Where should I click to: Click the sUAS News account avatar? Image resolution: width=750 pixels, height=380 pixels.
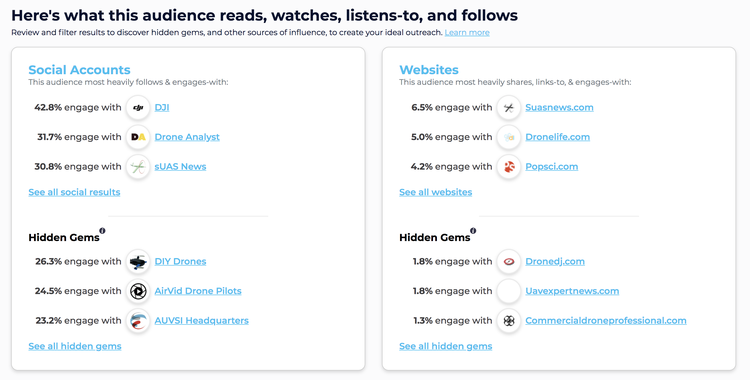138,167
